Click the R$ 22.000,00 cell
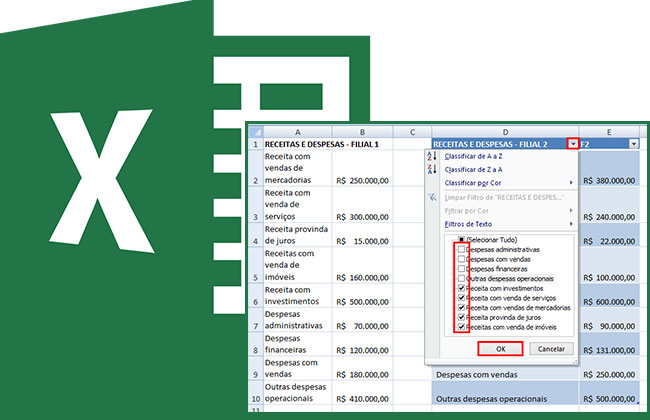 click(609, 235)
